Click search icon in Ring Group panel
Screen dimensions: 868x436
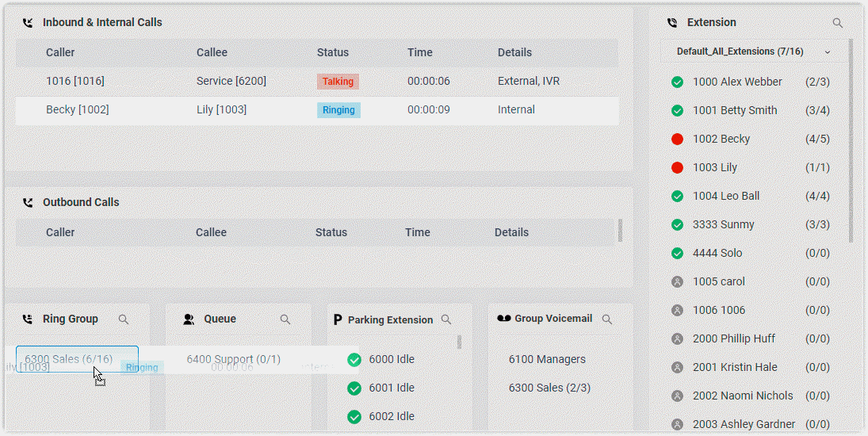tap(124, 319)
